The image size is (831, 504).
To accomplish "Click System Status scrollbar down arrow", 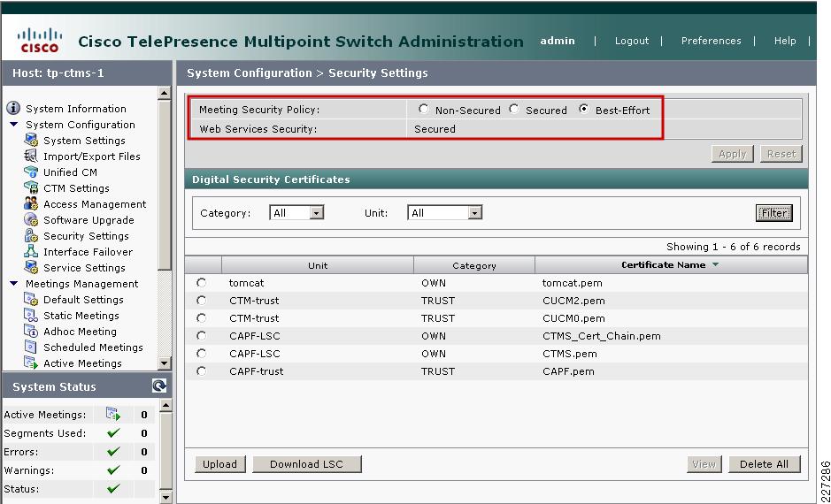I will click(165, 497).
